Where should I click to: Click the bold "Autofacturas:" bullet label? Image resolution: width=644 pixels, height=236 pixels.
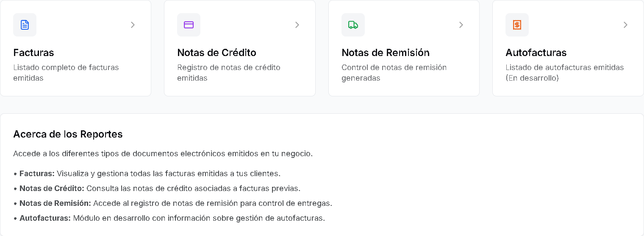(45, 218)
